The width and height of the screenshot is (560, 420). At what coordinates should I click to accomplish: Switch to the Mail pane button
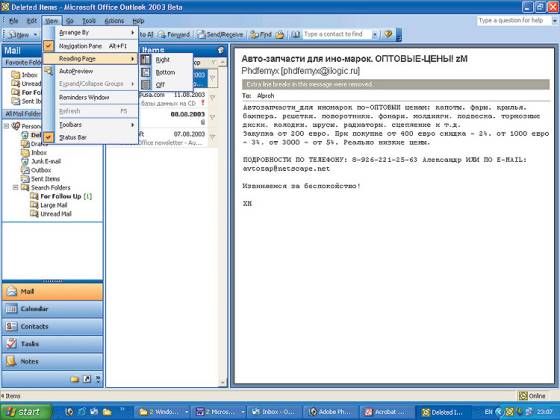point(52,292)
